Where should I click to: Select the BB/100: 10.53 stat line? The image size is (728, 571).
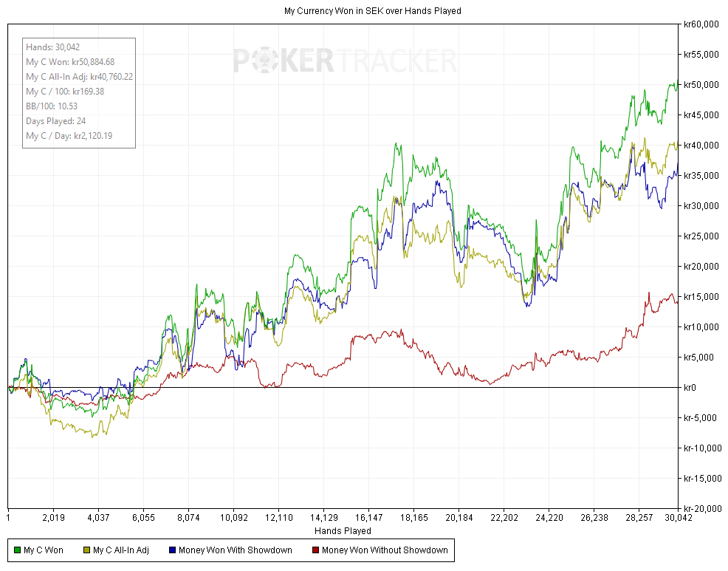[52, 106]
